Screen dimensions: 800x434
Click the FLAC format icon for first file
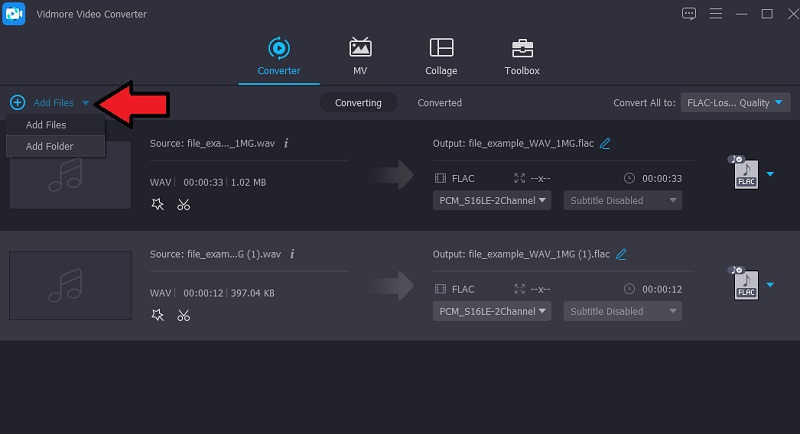[746, 173]
